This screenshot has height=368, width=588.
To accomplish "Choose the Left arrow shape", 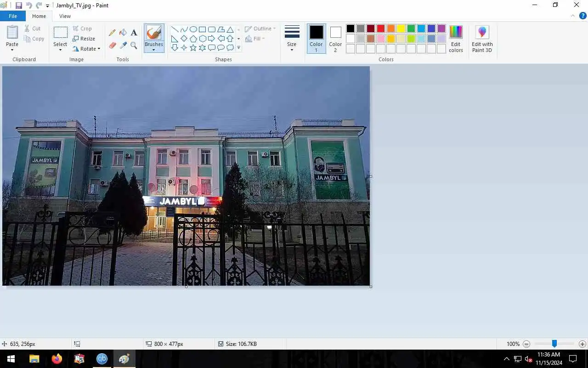I will tap(221, 39).
